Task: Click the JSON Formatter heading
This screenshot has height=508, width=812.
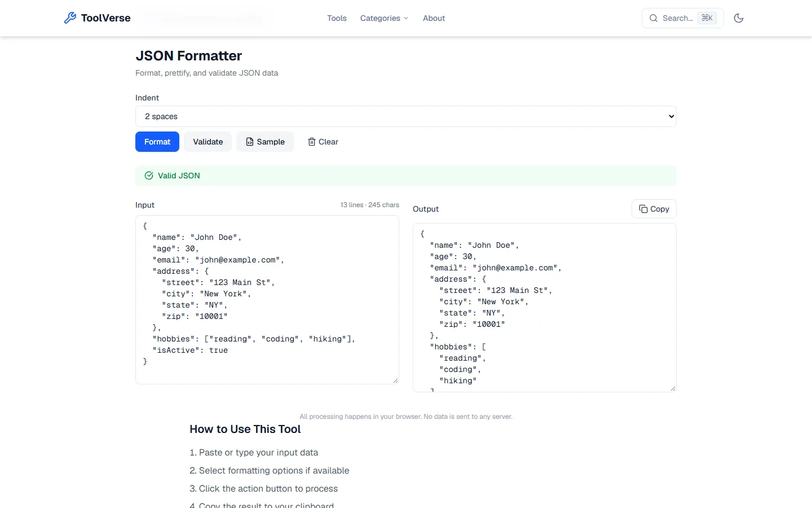Action: (188, 56)
